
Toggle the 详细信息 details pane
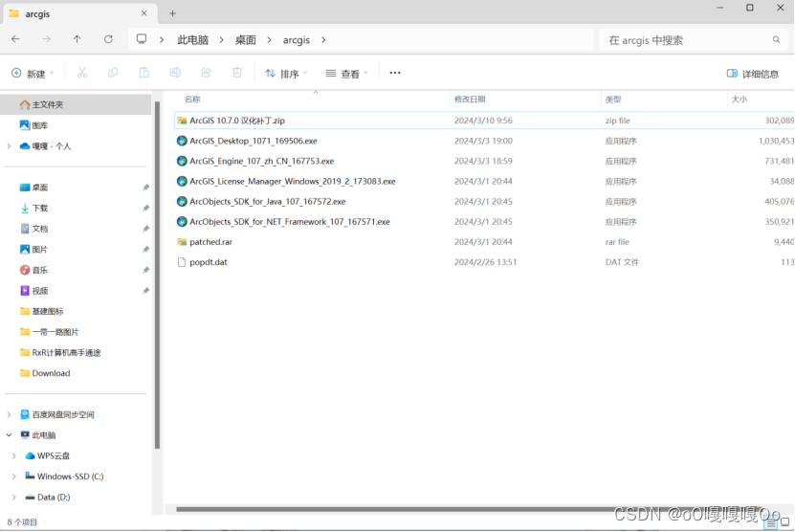pos(752,74)
